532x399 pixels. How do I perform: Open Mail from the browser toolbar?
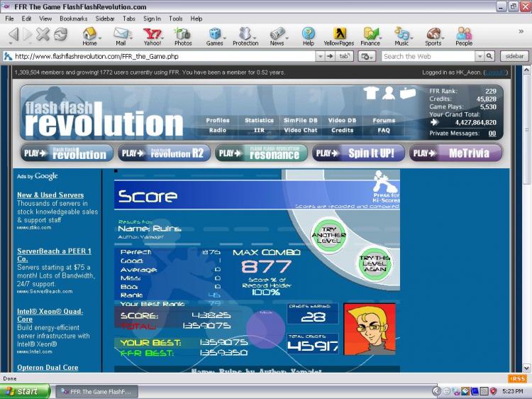click(x=121, y=35)
